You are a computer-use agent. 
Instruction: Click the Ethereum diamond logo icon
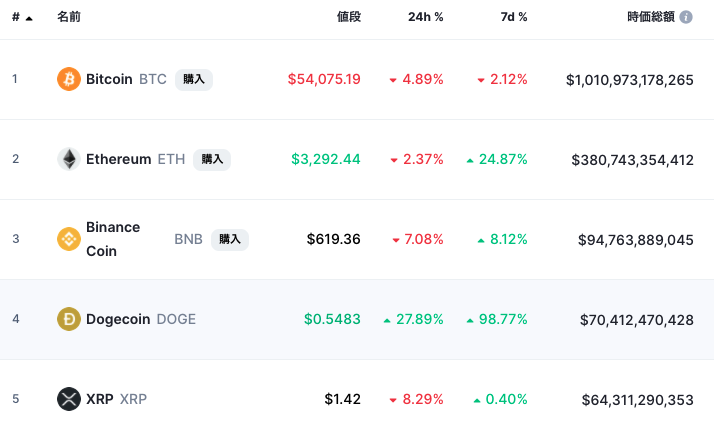[69, 159]
